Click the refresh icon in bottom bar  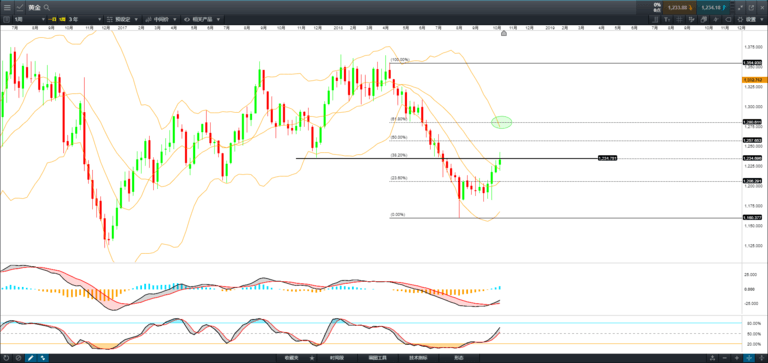6,358
